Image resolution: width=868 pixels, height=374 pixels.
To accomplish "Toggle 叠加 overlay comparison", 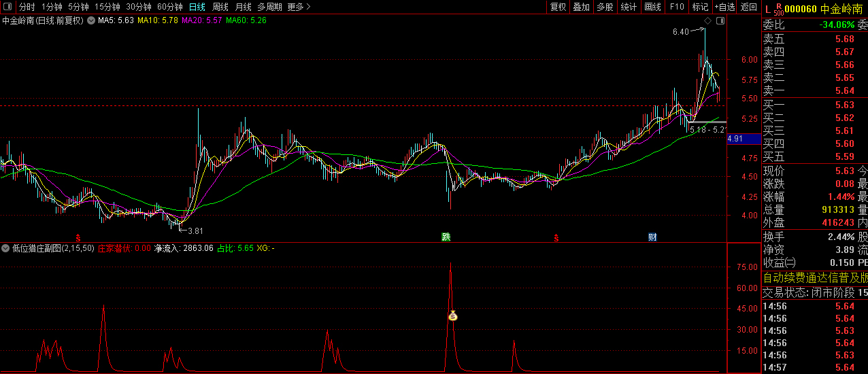I will [581, 7].
